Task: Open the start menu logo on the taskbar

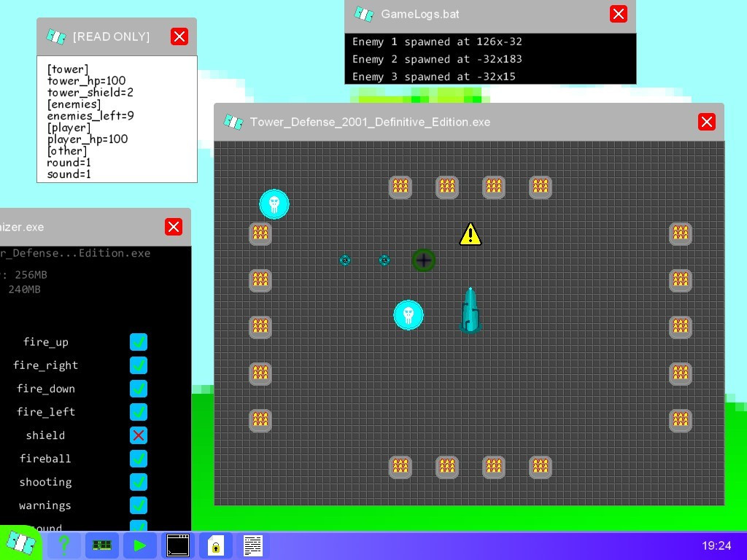Action: coord(20,543)
